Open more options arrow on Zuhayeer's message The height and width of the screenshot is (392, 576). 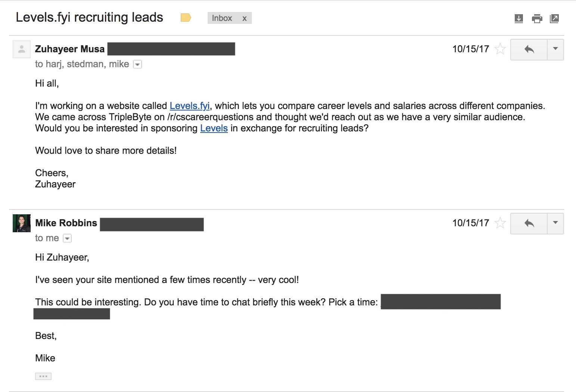click(555, 49)
